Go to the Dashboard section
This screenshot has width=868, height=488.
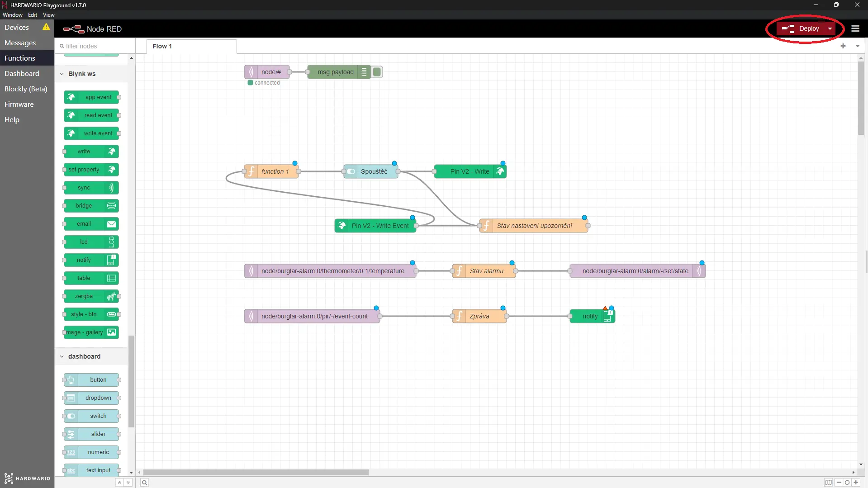27,74
